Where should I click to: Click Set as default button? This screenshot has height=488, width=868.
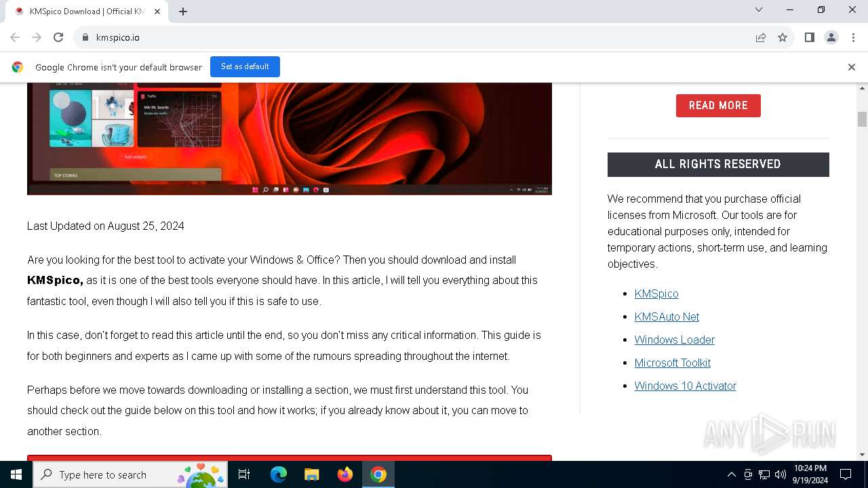245,66
